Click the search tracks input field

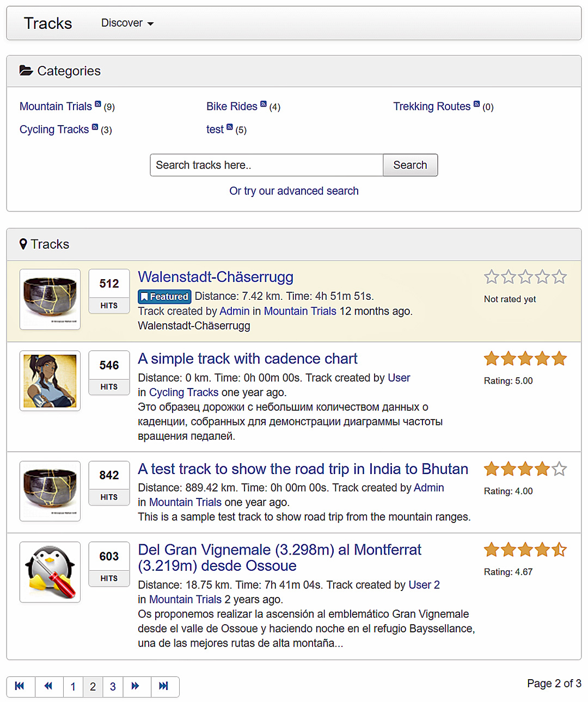[266, 165]
